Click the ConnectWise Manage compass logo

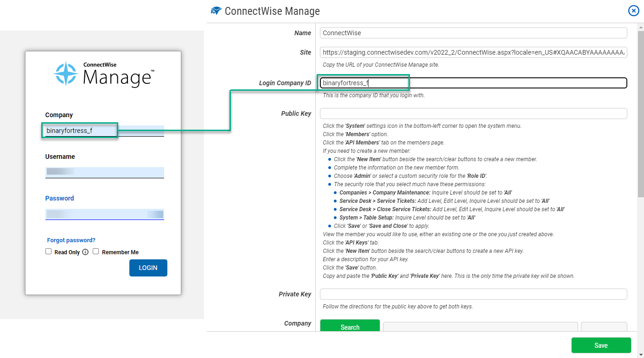(66, 74)
